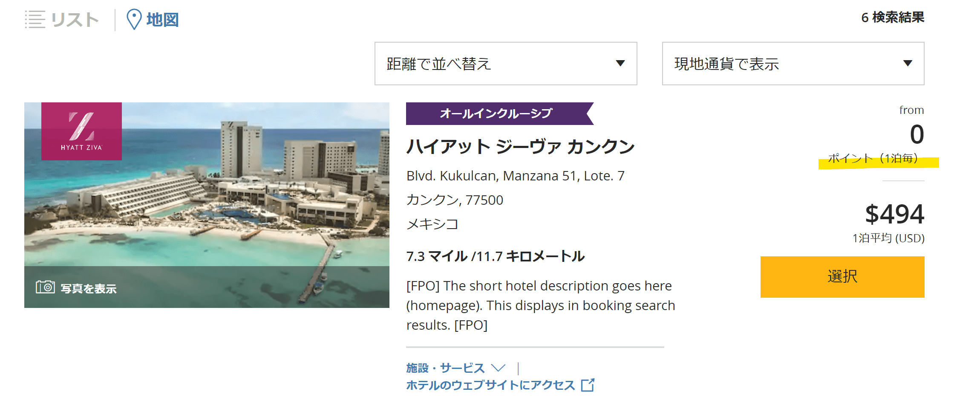
Task: Expand the 施設・サービス amenities section
Action: coord(455,368)
